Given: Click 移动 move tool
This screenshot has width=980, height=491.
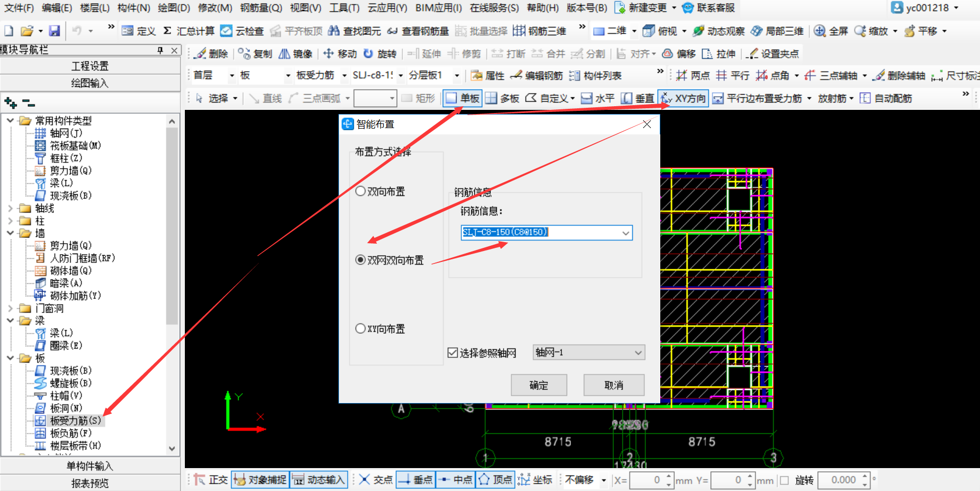Looking at the screenshot, I should coord(340,54).
